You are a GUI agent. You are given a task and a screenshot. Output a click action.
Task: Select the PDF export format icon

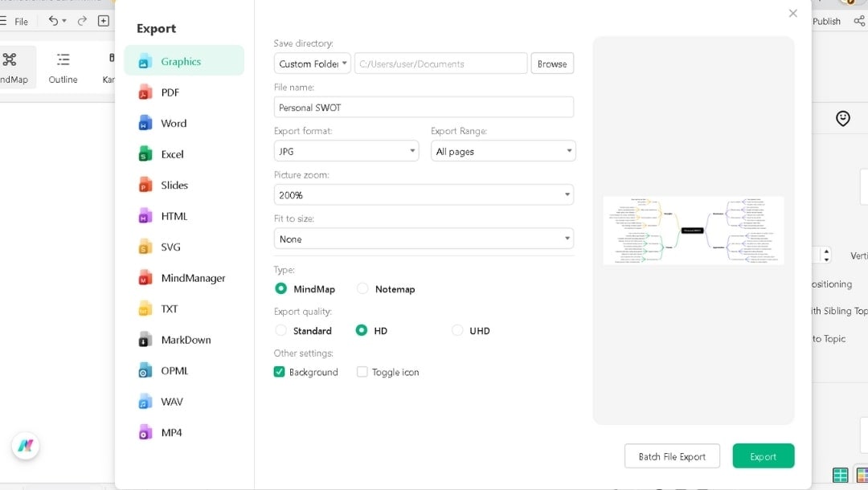click(145, 92)
